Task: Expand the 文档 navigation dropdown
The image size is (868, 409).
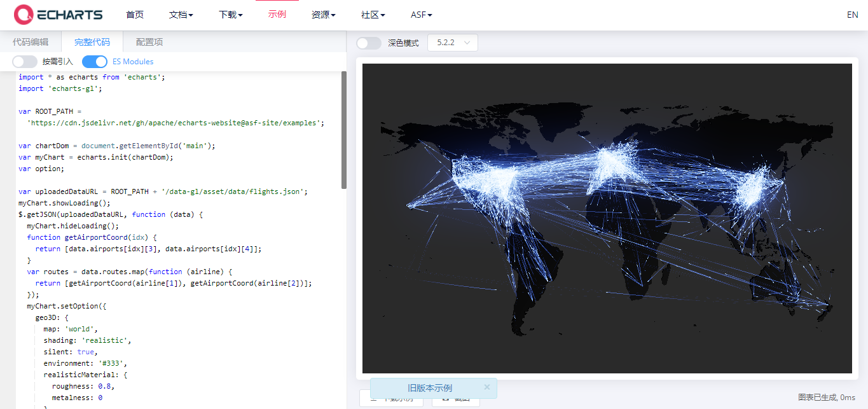Action: click(181, 14)
